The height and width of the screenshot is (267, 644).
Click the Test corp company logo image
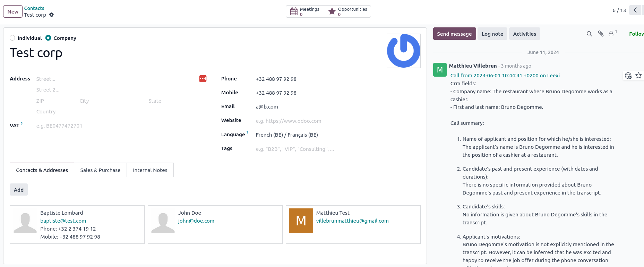pyautogui.click(x=404, y=51)
